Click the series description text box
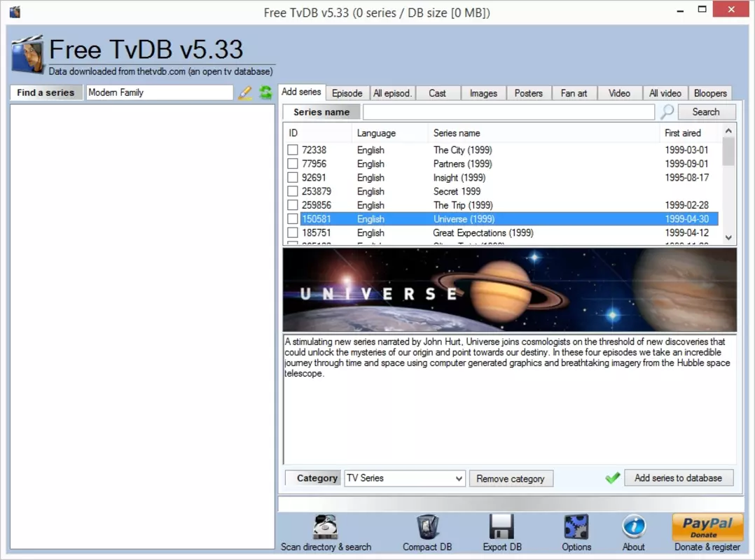 point(509,399)
